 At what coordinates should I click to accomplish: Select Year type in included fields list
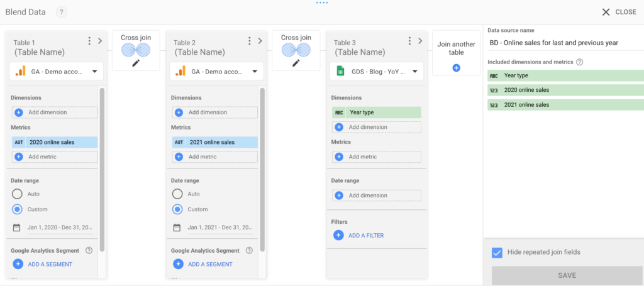tap(565, 75)
